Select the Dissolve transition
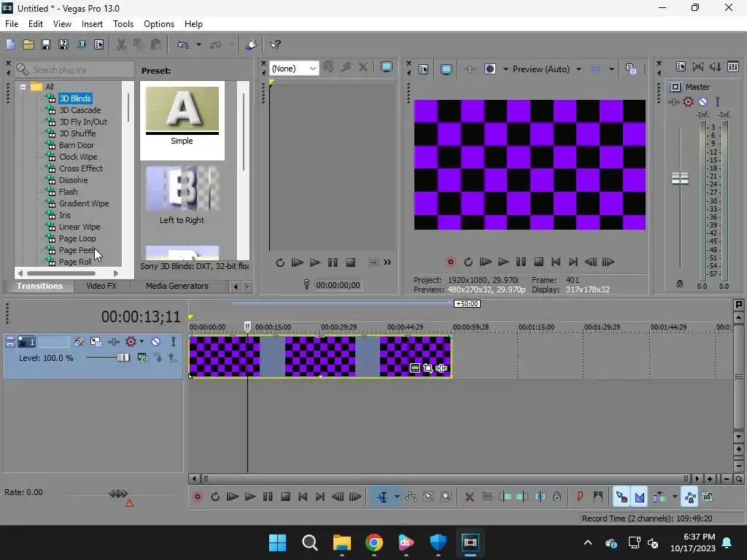Image resolution: width=747 pixels, height=560 pixels. coord(73,180)
